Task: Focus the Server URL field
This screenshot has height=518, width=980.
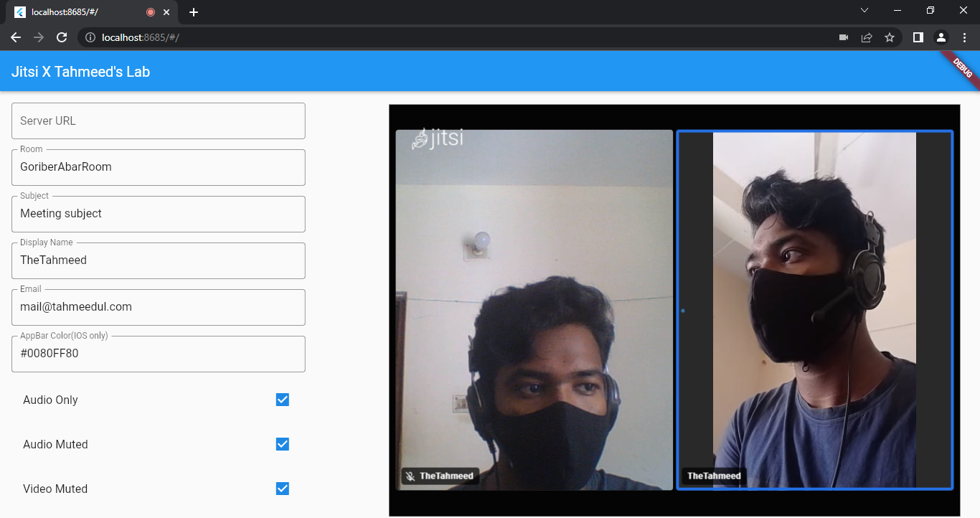Action: [x=159, y=121]
